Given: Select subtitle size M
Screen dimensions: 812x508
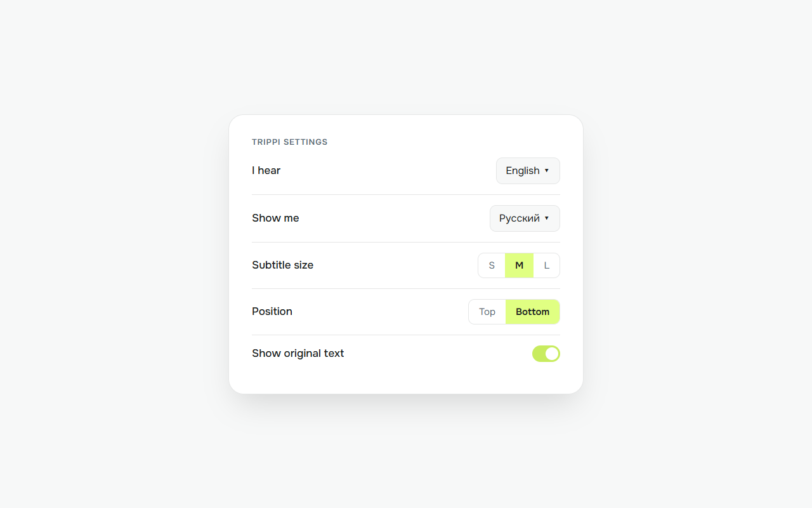Looking at the screenshot, I should coord(520,265).
